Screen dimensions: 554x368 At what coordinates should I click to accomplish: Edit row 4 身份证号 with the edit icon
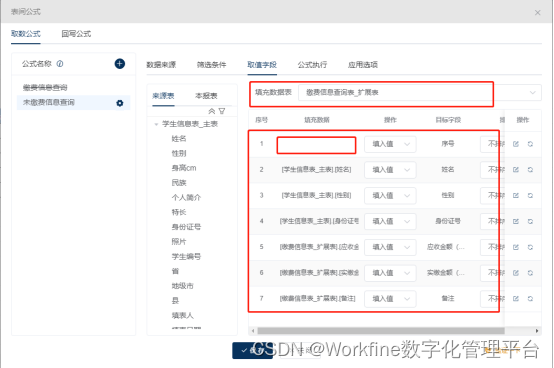tap(516, 221)
